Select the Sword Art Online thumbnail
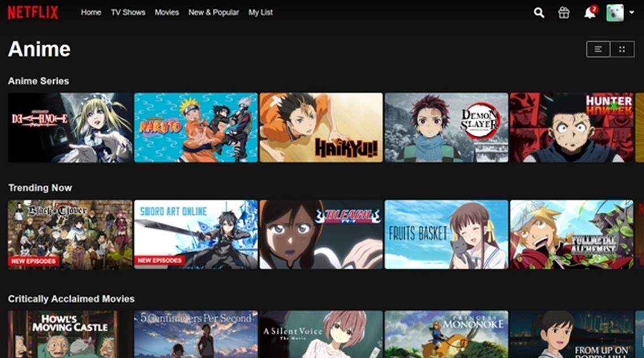The width and height of the screenshot is (644, 358). pos(196,235)
